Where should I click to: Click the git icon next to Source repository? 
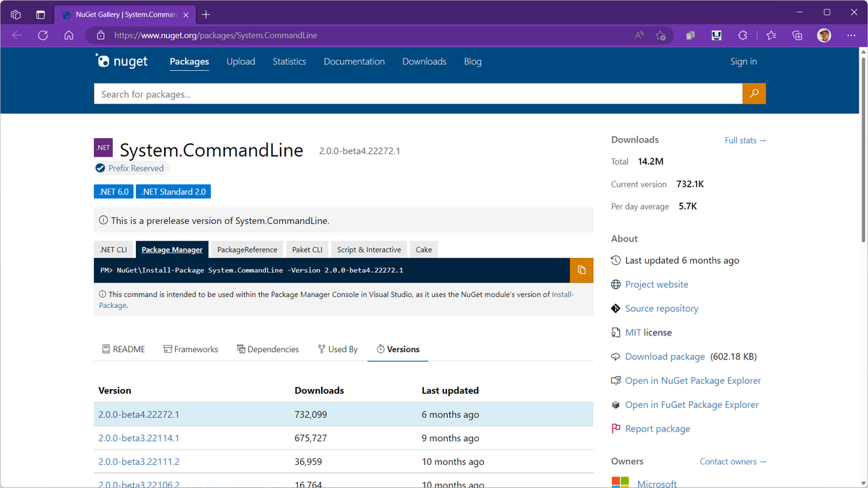coord(616,308)
